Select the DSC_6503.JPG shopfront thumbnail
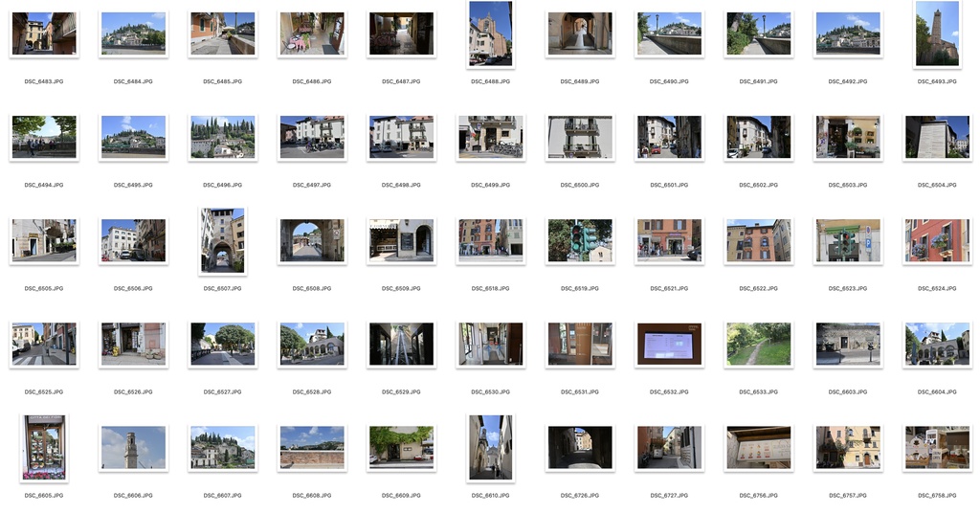 848,137
